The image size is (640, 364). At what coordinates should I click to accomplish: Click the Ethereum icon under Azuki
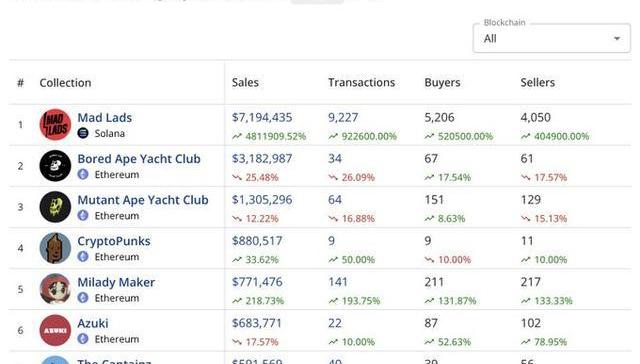point(83,339)
